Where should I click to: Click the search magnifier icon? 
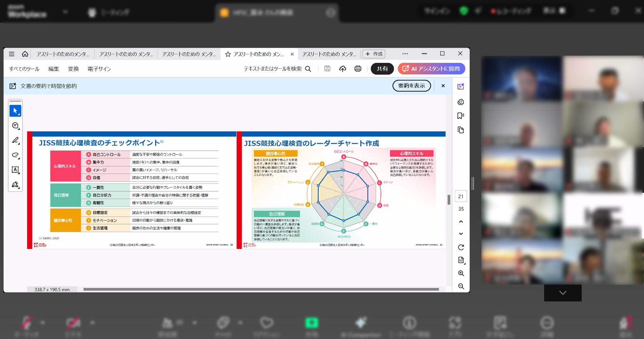[x=308, y=69]
